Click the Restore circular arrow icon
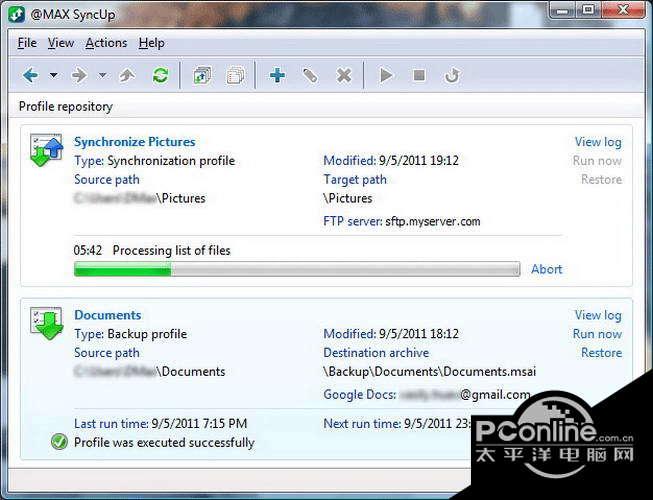Screen dimensions: 653x500 coord(452,75)
